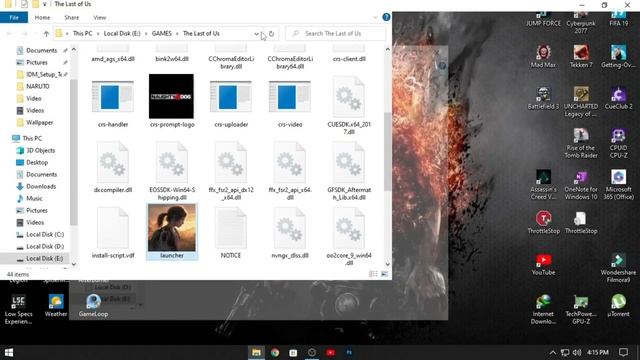Open the Action Center notifications icon

click(623, 353)
